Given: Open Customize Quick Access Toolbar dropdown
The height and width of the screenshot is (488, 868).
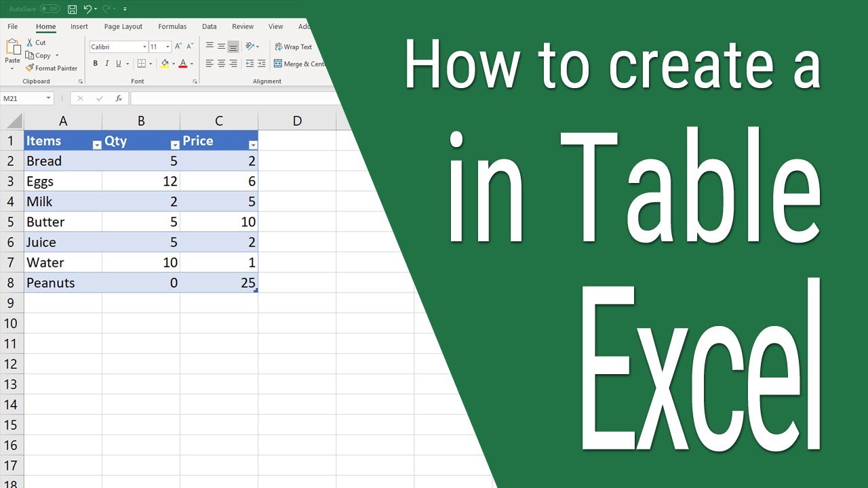Looking at the screenshot, I should click(x=125, y=9).
